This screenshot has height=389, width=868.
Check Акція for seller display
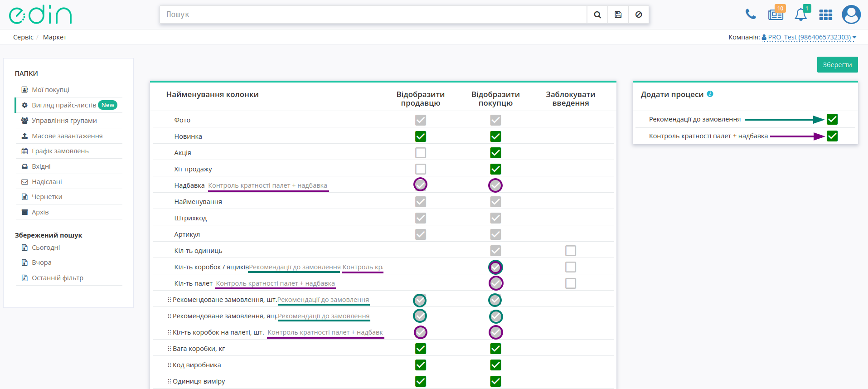[421, 153]
